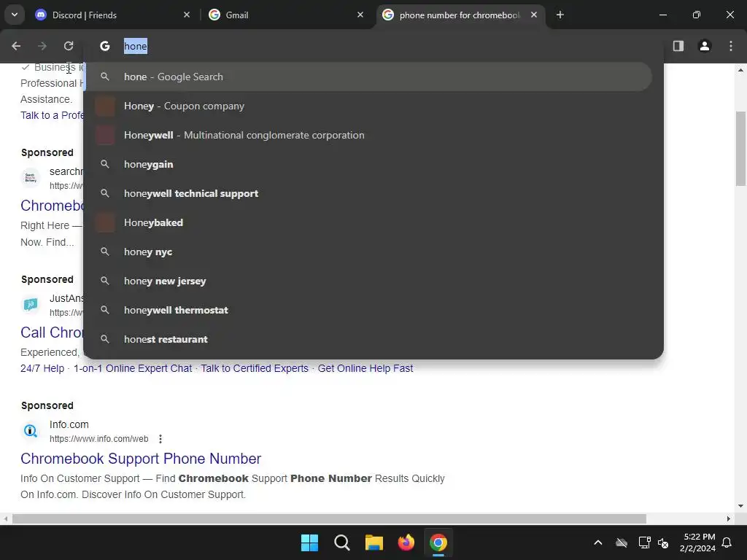Screen dimensions: 747x560
Task: Switch to the Gmail tab
Action: (x=286, y=15)
